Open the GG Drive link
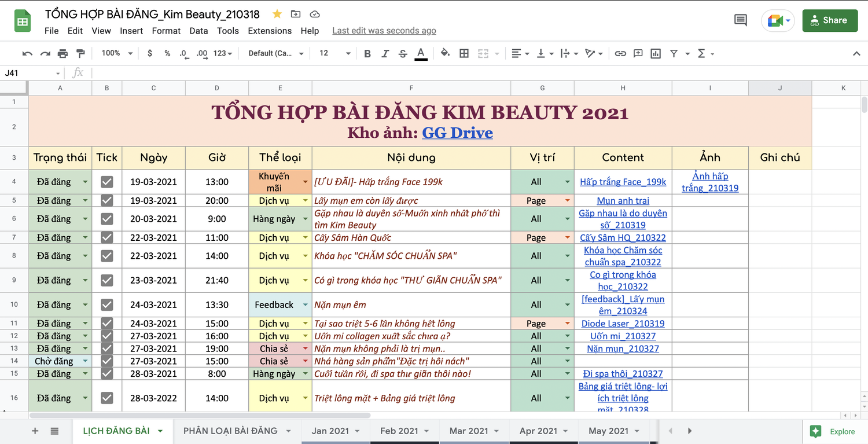Viewport: 868px width, 444px height. coord(457,133)
